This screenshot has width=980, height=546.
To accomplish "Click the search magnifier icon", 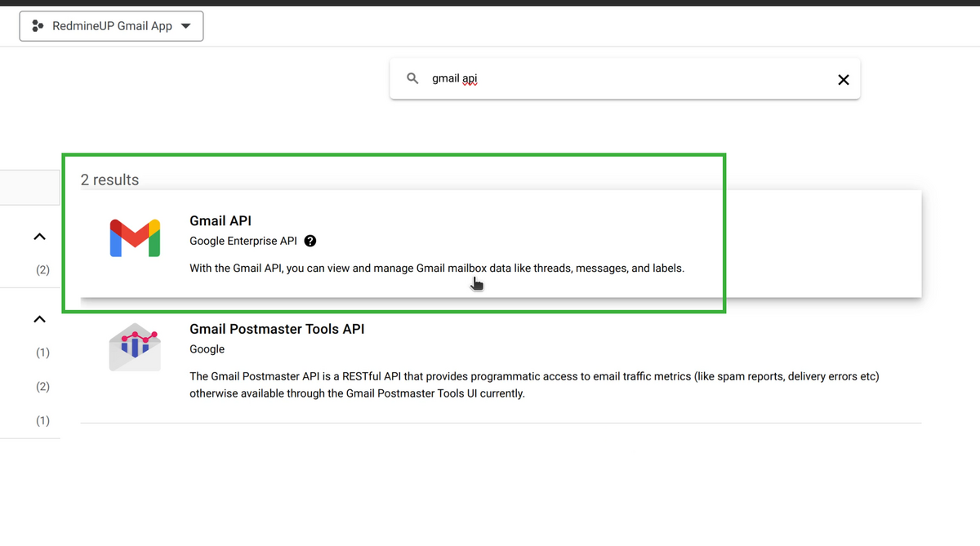I will 412,78.
